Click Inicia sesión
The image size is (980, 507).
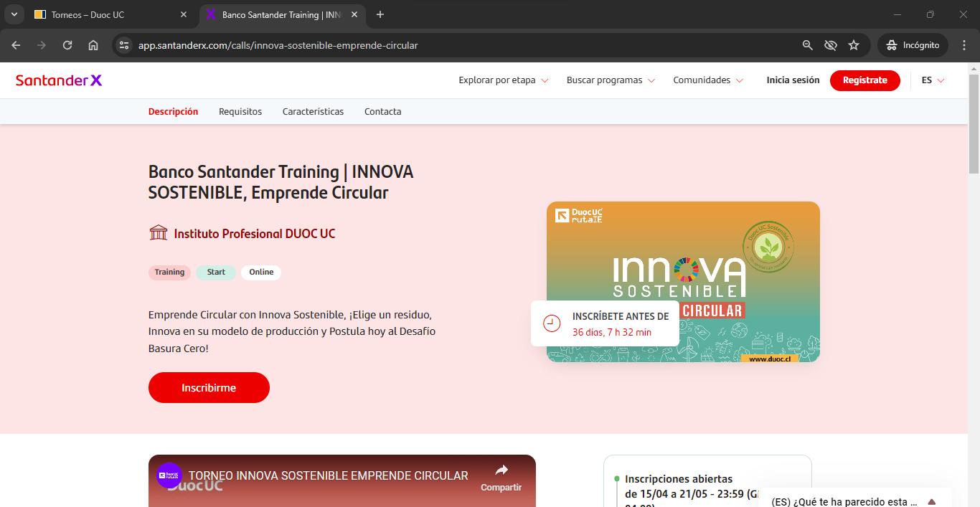tap(793, 80)
